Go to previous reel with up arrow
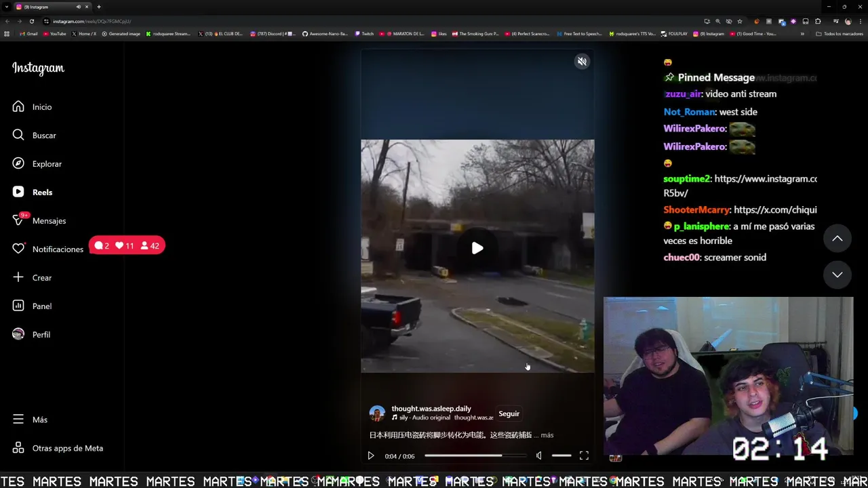This screenshot has width=868, height=488. point(837,239)
